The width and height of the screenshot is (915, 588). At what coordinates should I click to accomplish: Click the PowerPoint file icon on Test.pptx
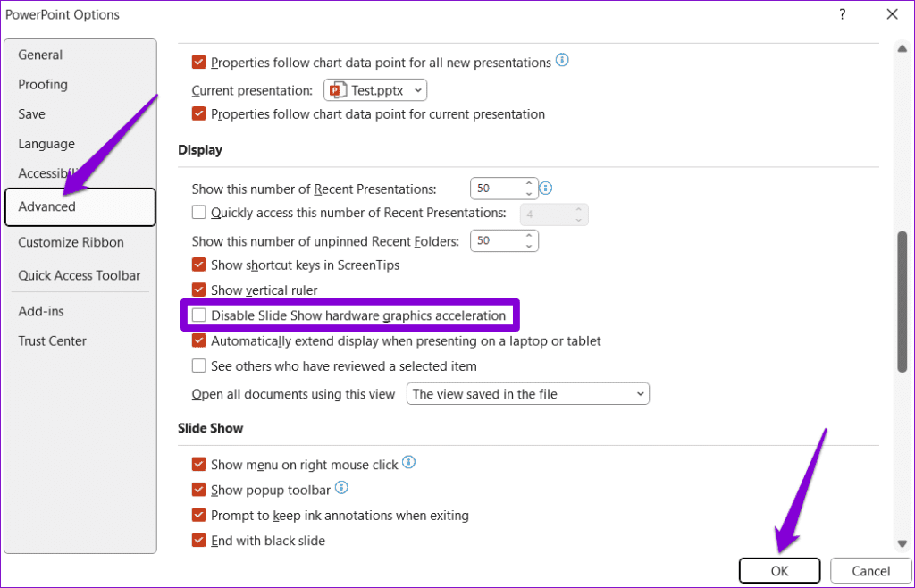(337, 89)
